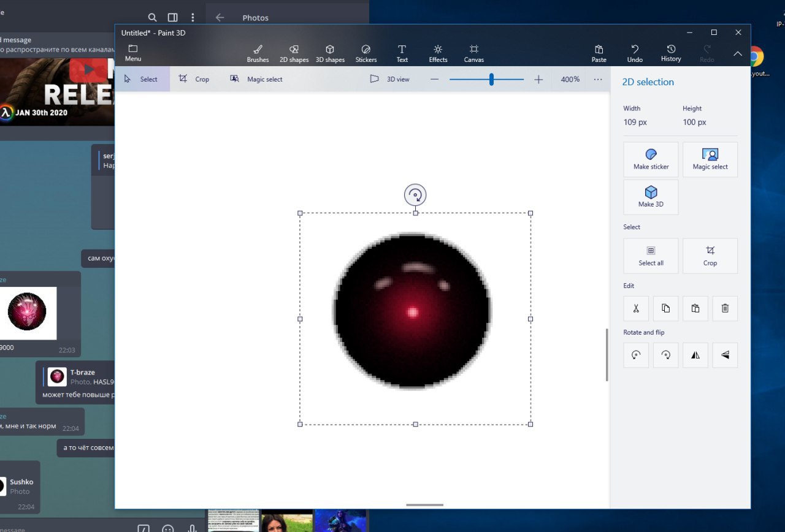Click the Select all button
The image size is (785, 532).
point(651,256)
